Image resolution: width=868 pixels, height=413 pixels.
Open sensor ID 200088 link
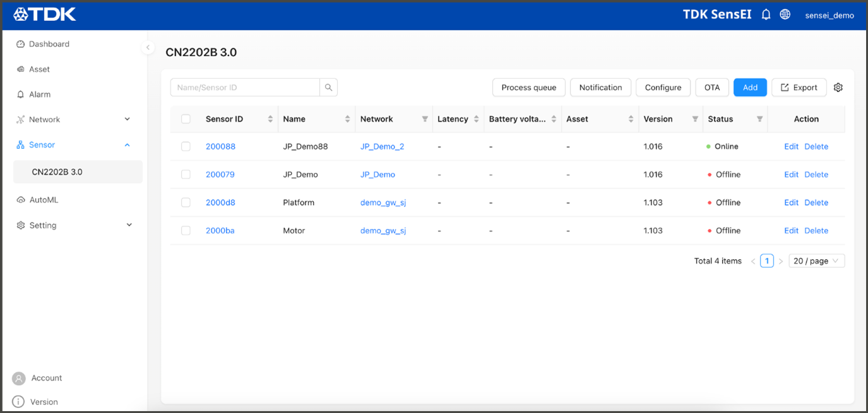220,146
